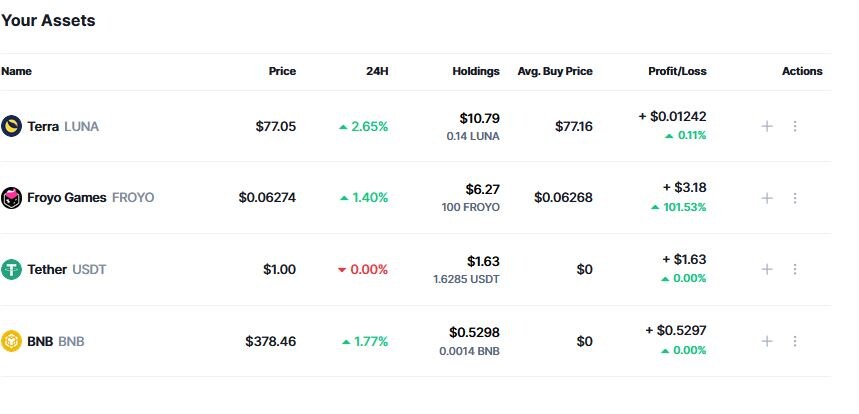Open the Tether USDT asset link
The width and height of the screenshot is (859, 414).
pyautogui.click(x=67, y=269)
